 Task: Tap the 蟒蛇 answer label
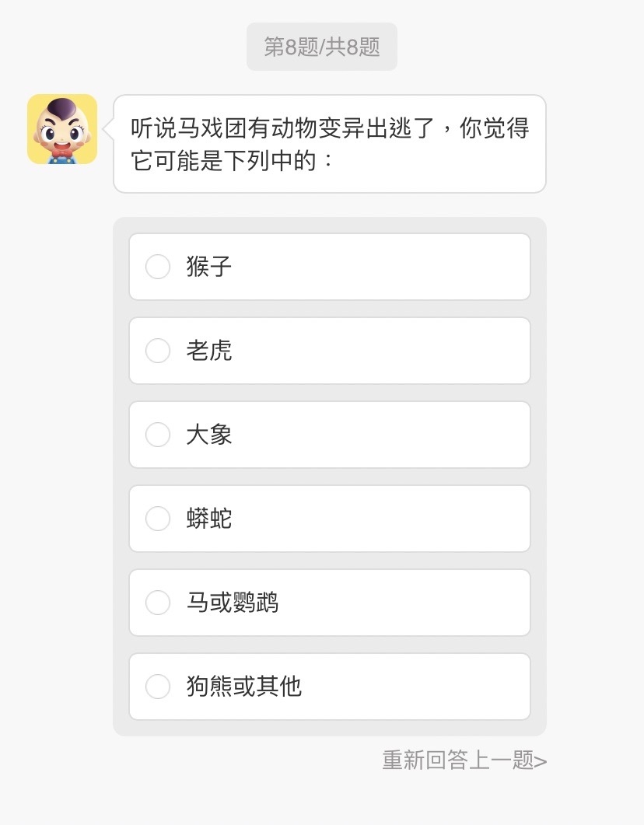click(209, 519)
